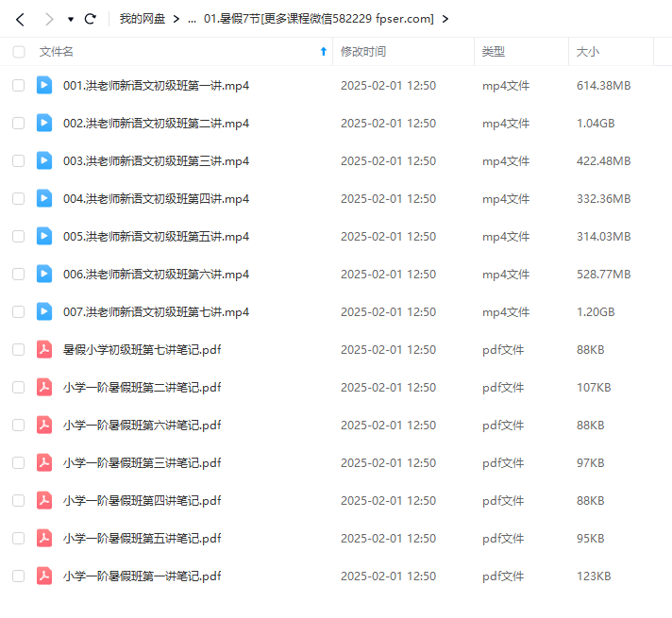Sort by 类型 column
The image size is (672, 618).
[494, 52]
